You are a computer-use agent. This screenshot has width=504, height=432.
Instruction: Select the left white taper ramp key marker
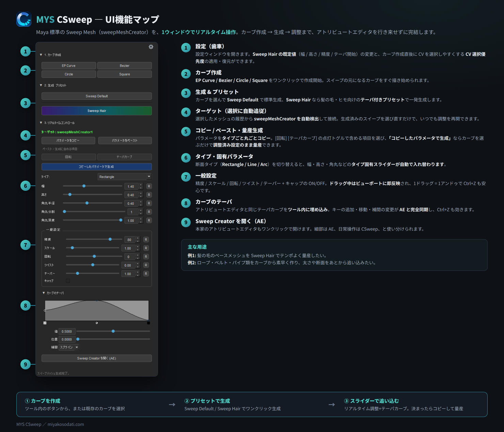coord(45,323)
